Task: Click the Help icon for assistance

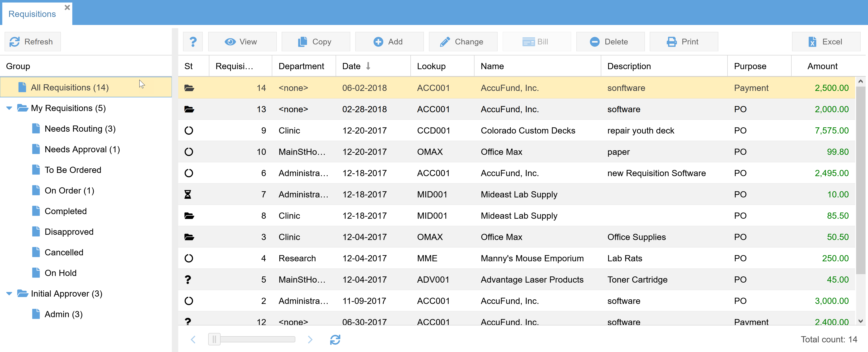Action: (x=193, y=42)
